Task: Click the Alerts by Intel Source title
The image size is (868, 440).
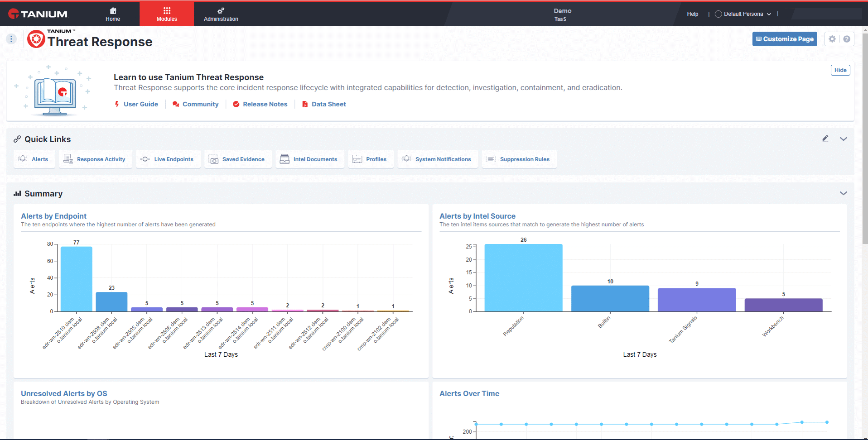Action: pyautogui.click(x=477, y=216)
